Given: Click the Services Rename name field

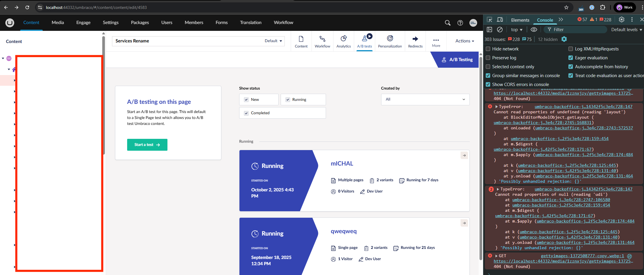Looking at the screenshot, I should coord(187,41).
